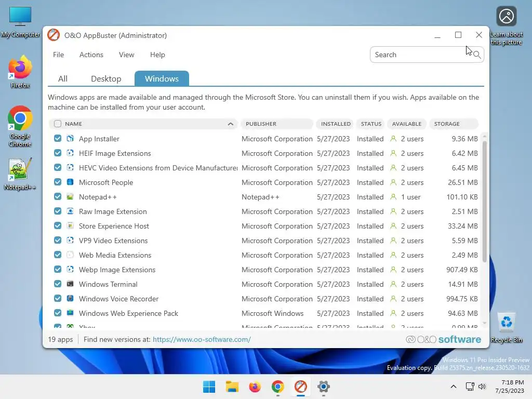Click the Raw Image Extension app icon
The height and width of the screenshot is (399, 532).
click(70, 211)
